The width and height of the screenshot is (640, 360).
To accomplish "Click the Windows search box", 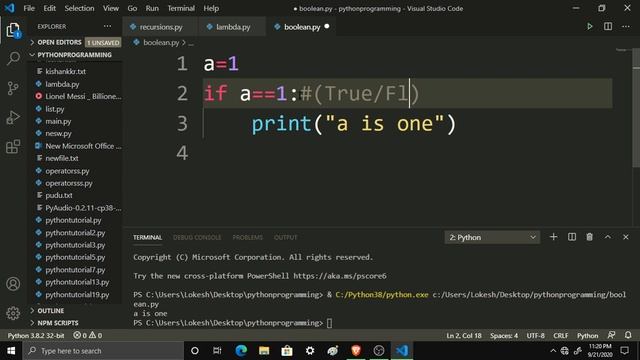I will click(x=103, y=351).
